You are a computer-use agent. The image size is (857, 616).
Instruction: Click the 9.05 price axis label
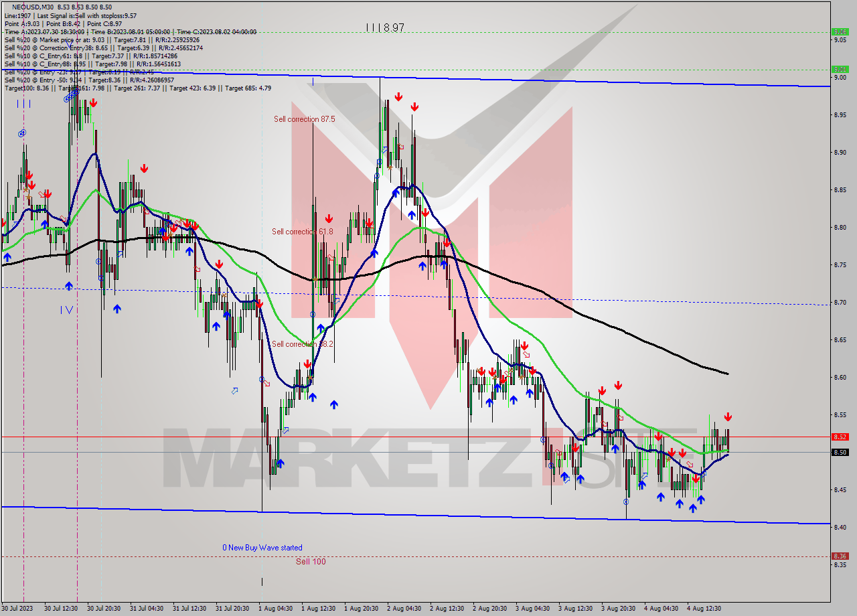pos(840,40)
